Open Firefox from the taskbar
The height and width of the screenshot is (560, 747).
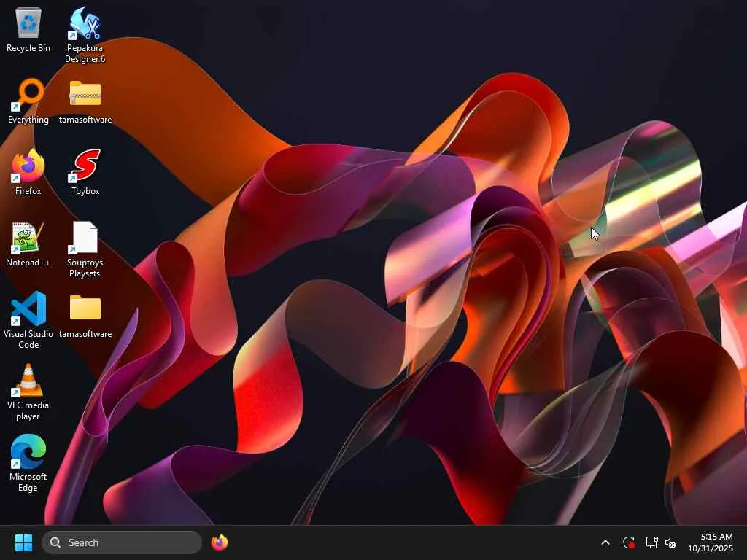click(220, 542)
